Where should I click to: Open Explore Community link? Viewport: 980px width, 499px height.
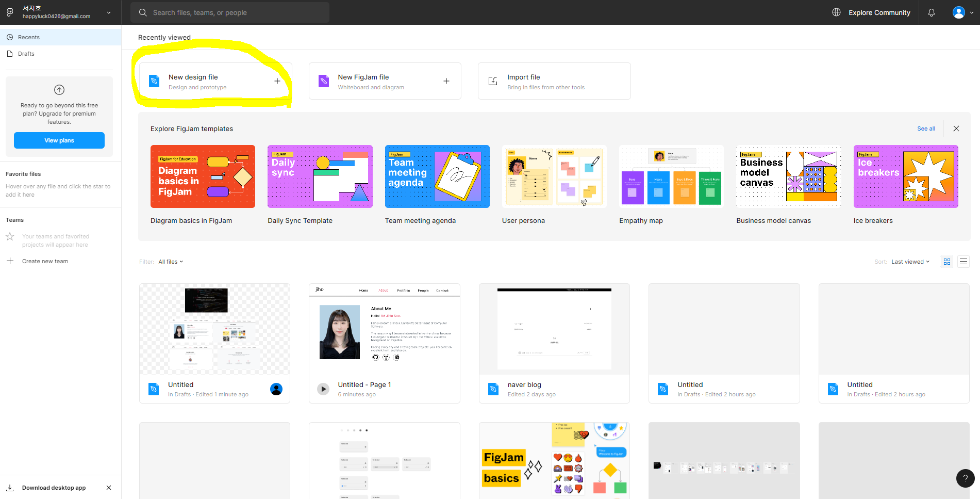pyautogui.click(x=879, y=12)
